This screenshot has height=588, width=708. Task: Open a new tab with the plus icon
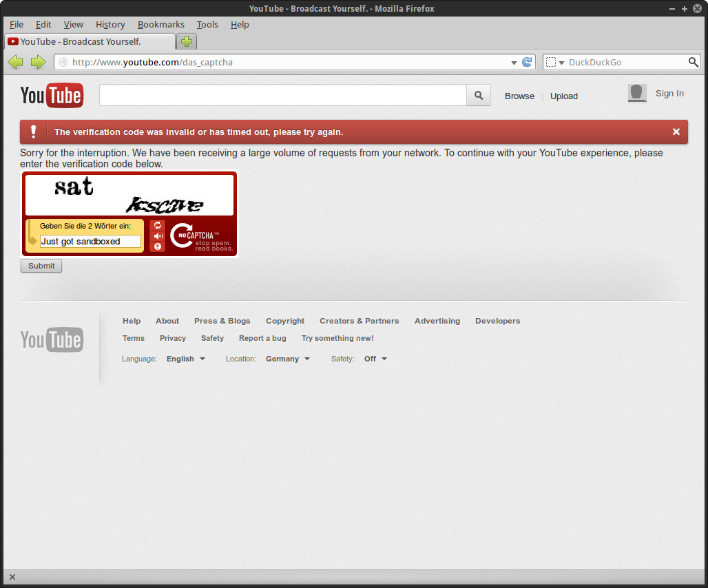pyautogui.click(x=187, y=41)
